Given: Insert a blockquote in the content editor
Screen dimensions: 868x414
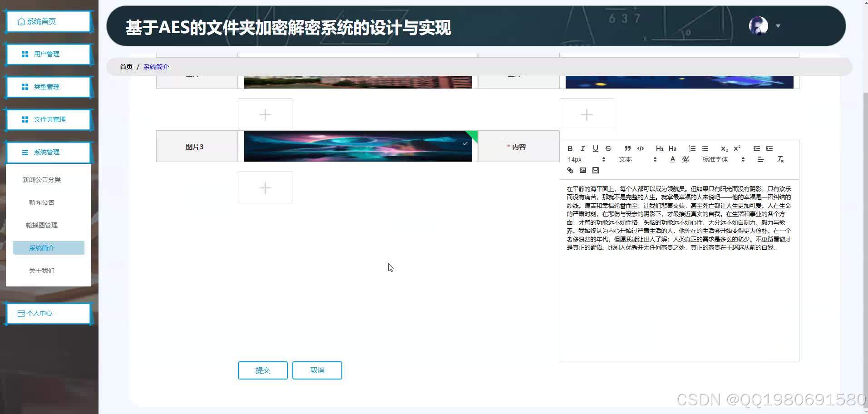Looking at the screenshot, I should click(x=627, y=148).
